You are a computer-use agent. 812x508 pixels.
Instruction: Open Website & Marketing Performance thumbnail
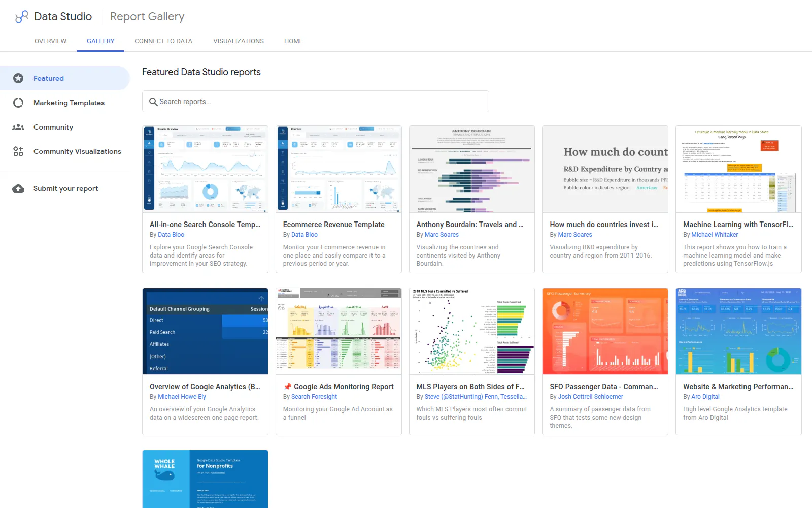click(738, 331)
